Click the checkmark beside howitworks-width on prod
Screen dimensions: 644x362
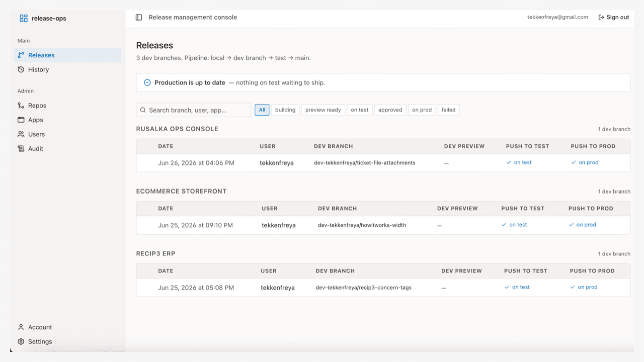click(572, 225)
